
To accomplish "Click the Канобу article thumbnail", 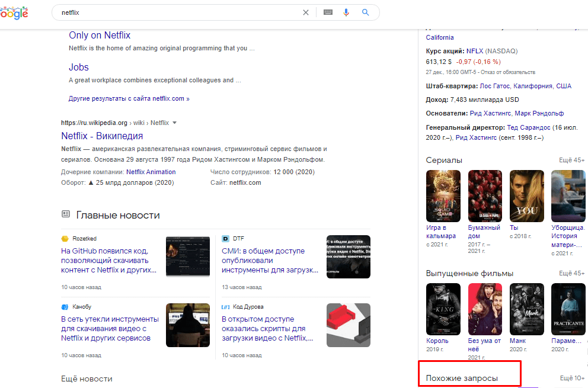I will tap(188, 325).
